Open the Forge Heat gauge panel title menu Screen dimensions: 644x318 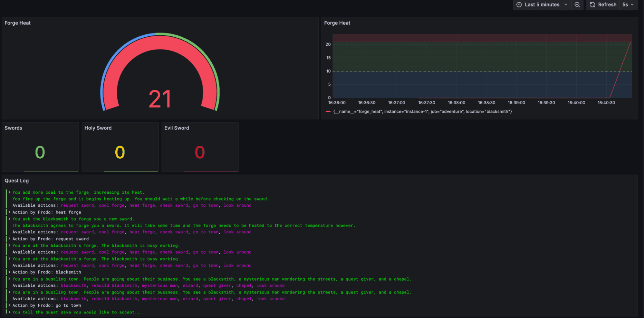(17, 23)
